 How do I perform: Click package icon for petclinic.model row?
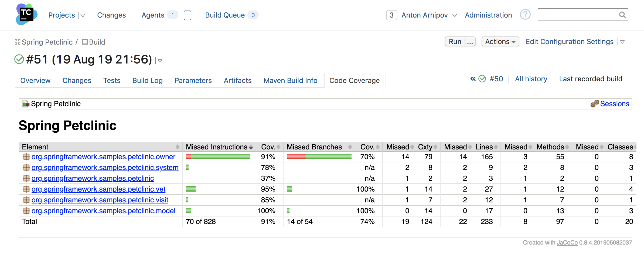tap(26, 211)
